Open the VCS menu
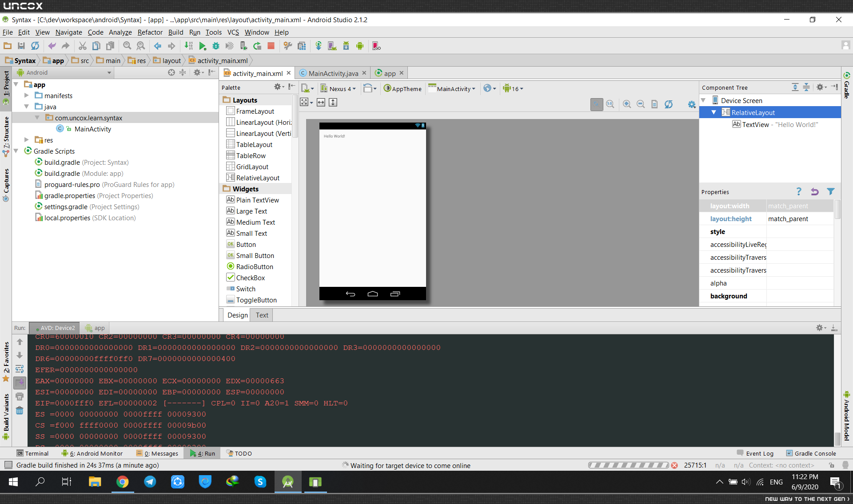Viewport: 853px width, 504px height. [233, 32]
